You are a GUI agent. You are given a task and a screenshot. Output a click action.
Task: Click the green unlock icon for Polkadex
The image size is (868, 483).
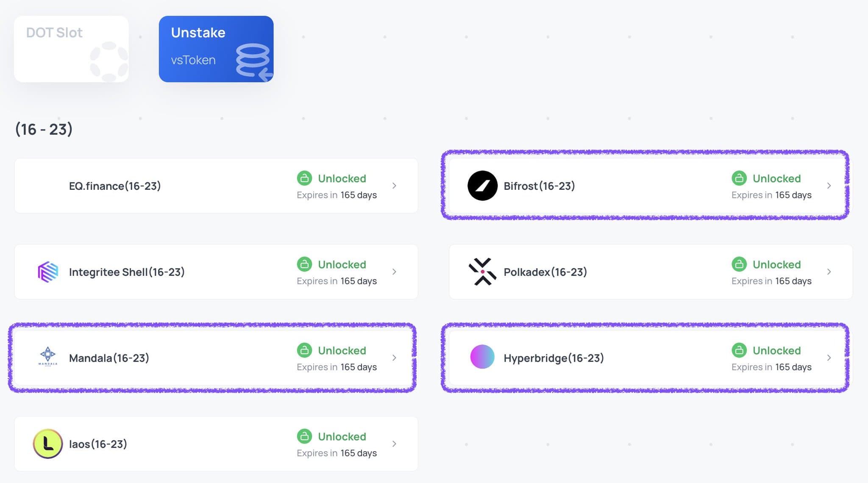tap(739, 264)
